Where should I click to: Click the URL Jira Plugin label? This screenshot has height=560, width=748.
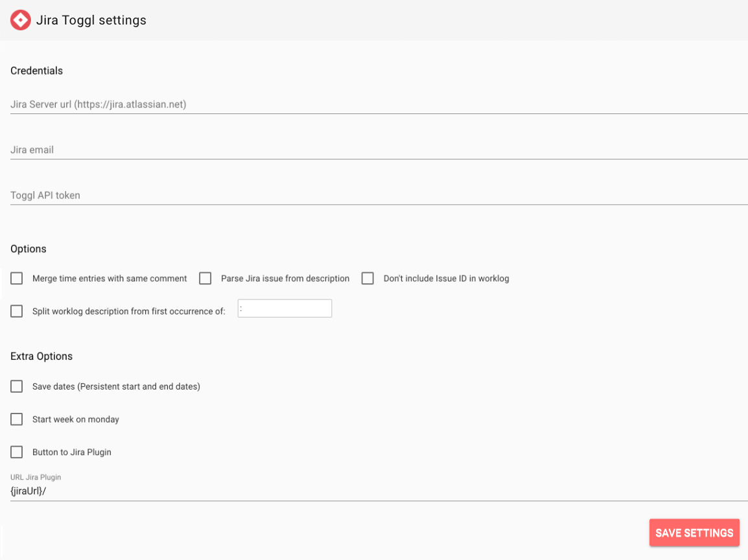(36, 477)
